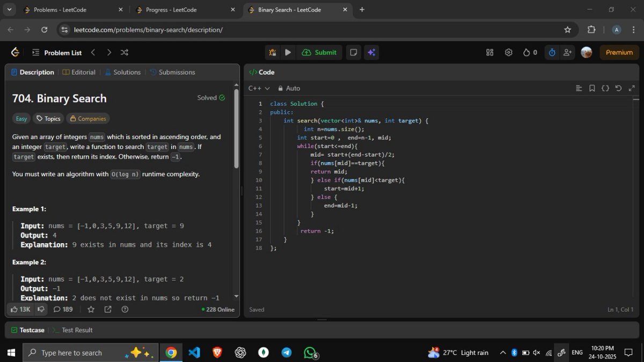Switch to the Editorial tab
Viewport: 644px width, 362px height.
tap(79, 72)
